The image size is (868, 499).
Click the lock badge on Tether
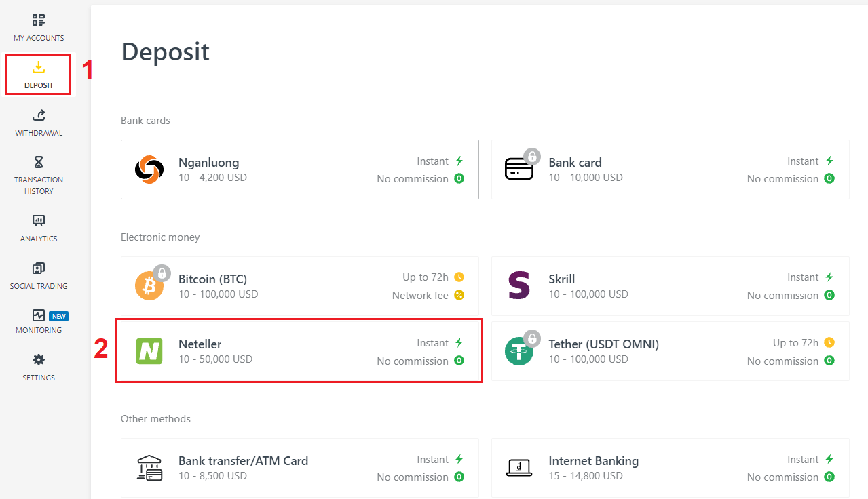pos(532,338)
